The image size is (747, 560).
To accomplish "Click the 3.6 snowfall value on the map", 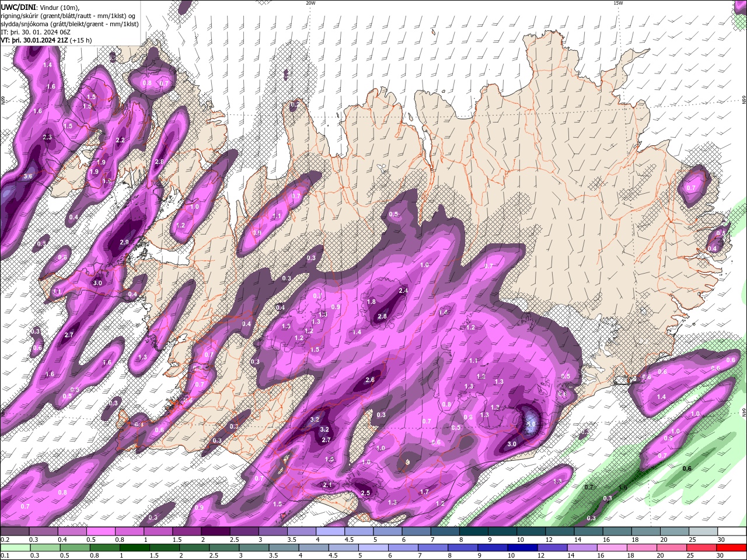I will tap(28, 176).
